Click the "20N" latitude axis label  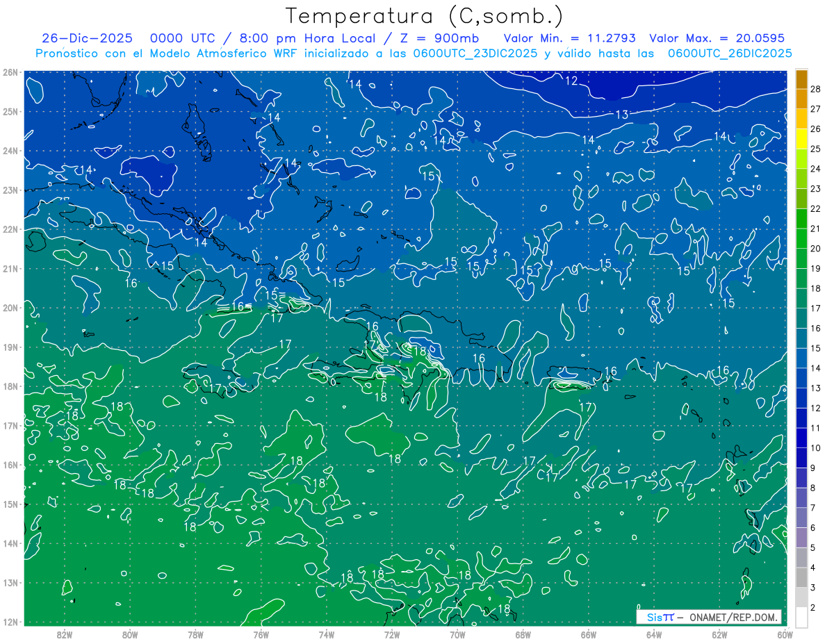(10, 308)
